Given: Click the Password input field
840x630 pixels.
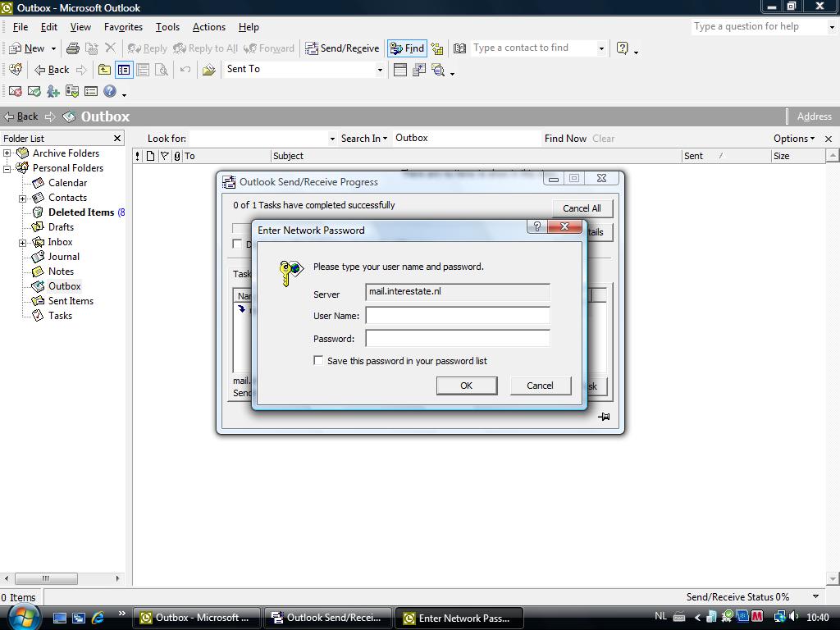Looking at the screenshot, I should tap(458, 338).
